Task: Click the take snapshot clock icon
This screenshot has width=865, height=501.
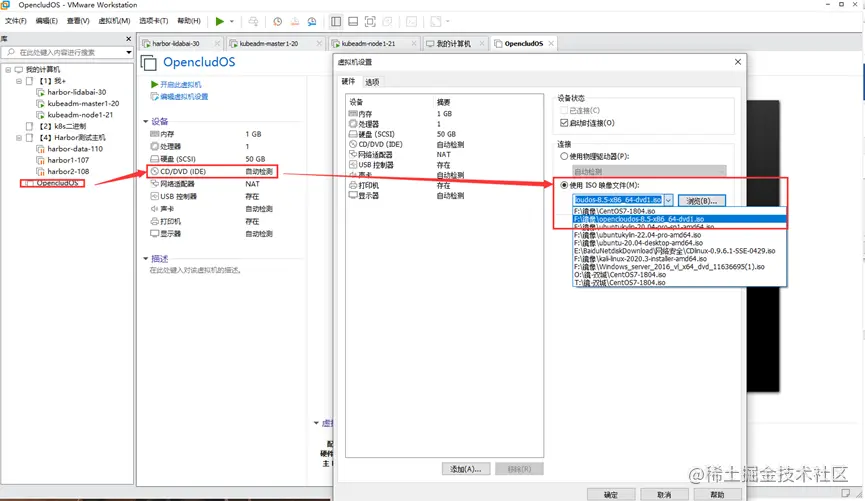Action: click(x=277, y=22)
